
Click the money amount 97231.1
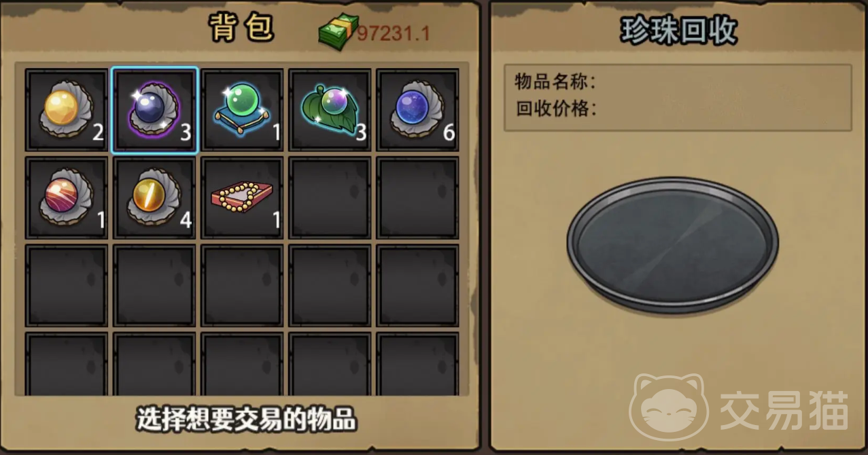394,33
